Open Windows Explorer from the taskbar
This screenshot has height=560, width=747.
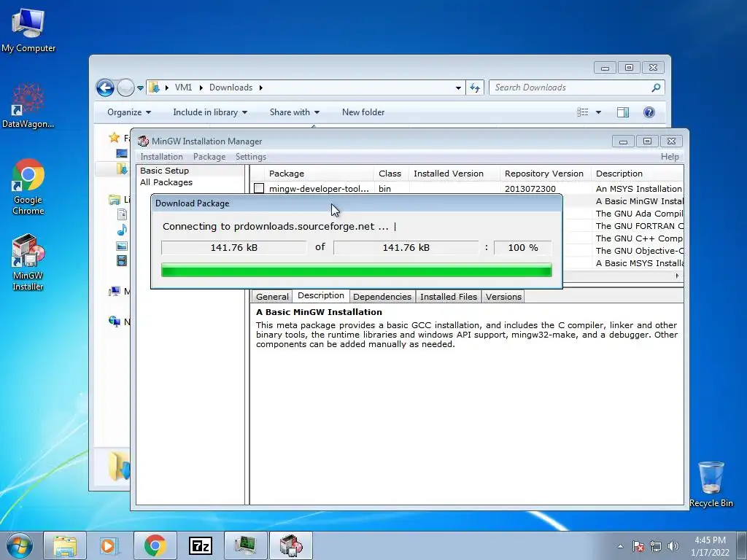click(x=65, y=545)
